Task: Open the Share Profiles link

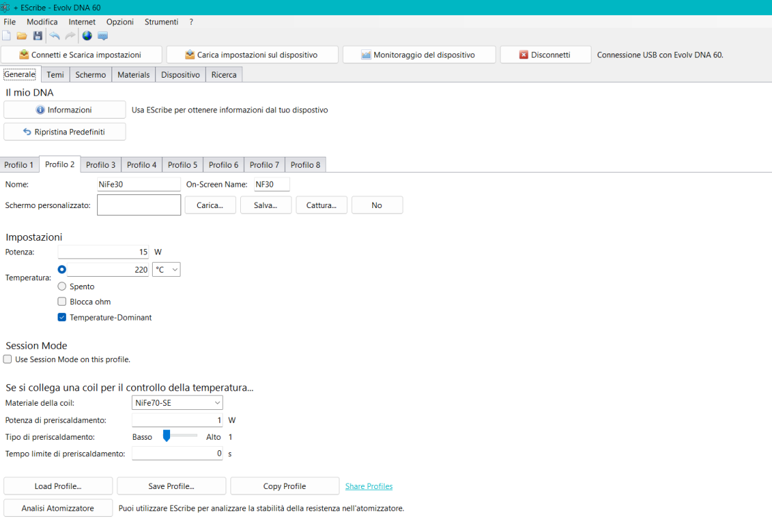Action: 369,486
